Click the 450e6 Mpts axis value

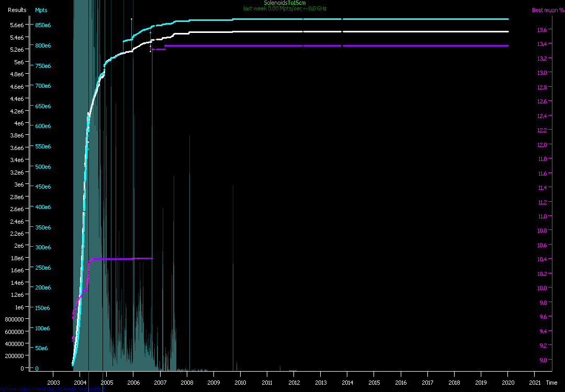pos(43,187)
